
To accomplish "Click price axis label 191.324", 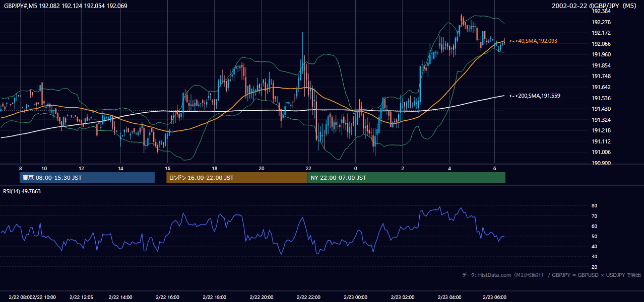I will (x=601, y=120).
